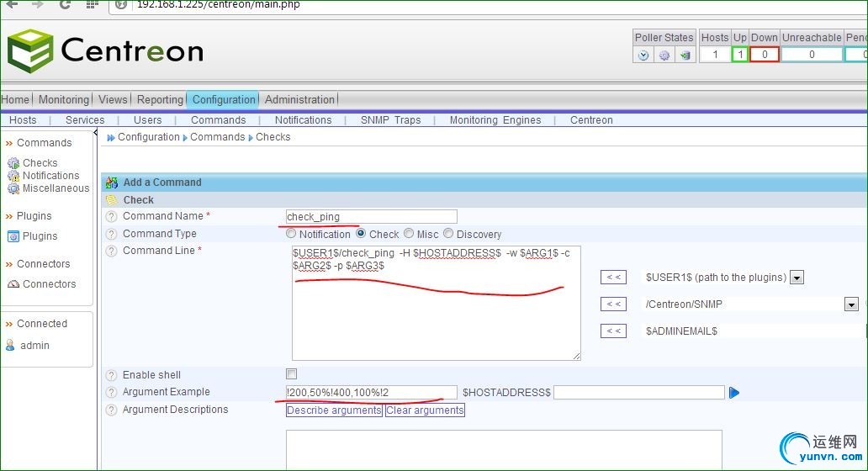This screenshot has width=868, height=471.
Task: Open the /Centreon/SNMP plugin dropdown
Action: click(851, 304)
